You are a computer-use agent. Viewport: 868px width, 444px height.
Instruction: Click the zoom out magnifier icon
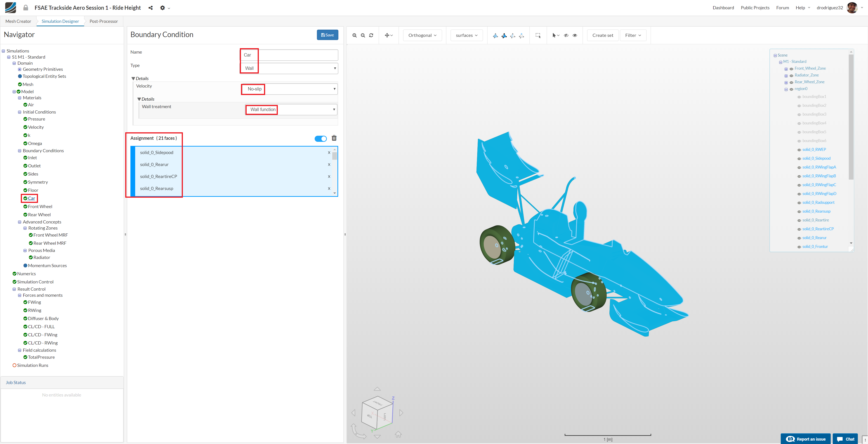click(x=363, y=36)
